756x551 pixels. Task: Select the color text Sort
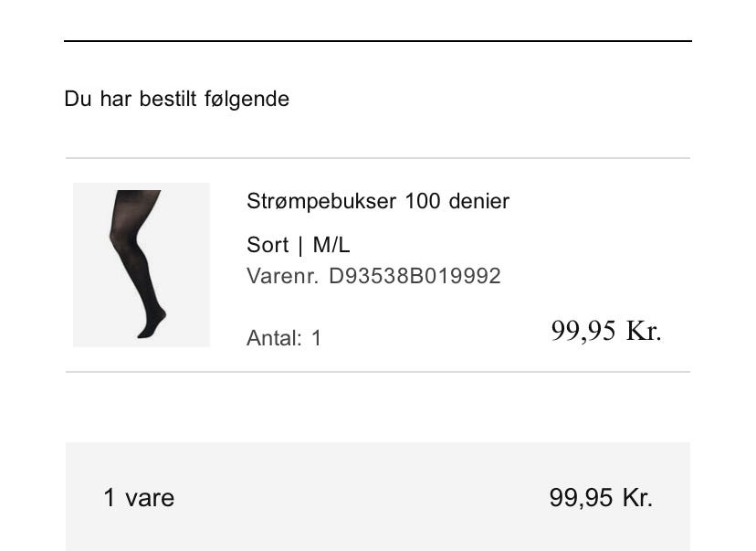pos(268,245)
